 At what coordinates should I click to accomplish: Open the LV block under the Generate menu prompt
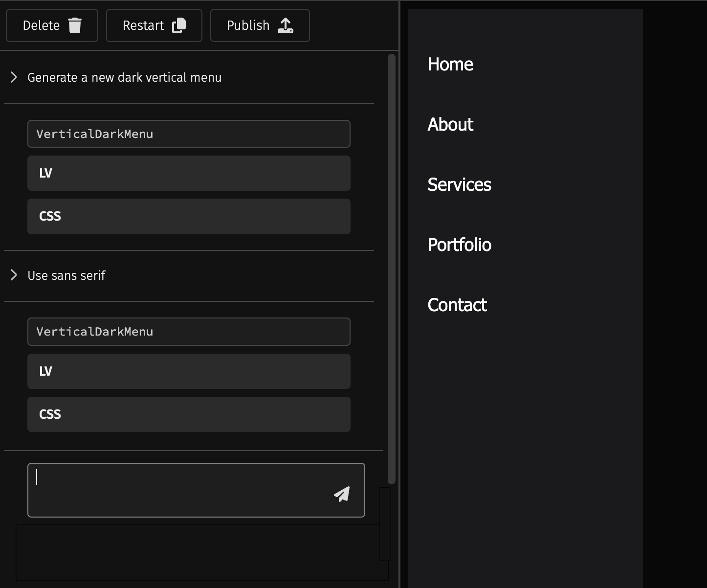[x=189, y=173]
